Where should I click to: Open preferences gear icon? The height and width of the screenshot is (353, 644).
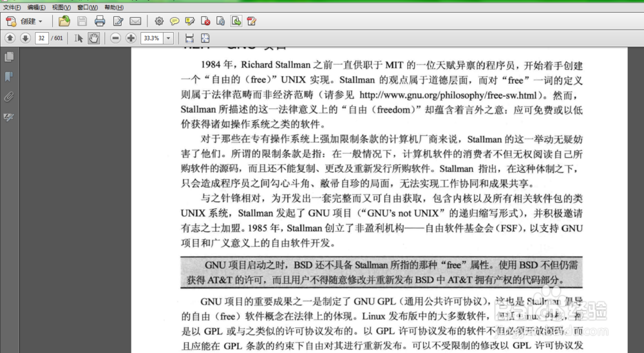pos(159,21)
